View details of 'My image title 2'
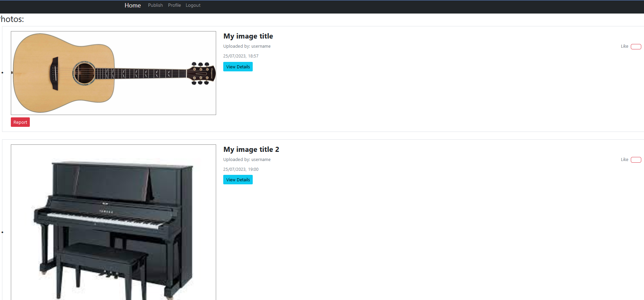Image resolution: width=644 pixels, height=300 pixels. (238, 180)
